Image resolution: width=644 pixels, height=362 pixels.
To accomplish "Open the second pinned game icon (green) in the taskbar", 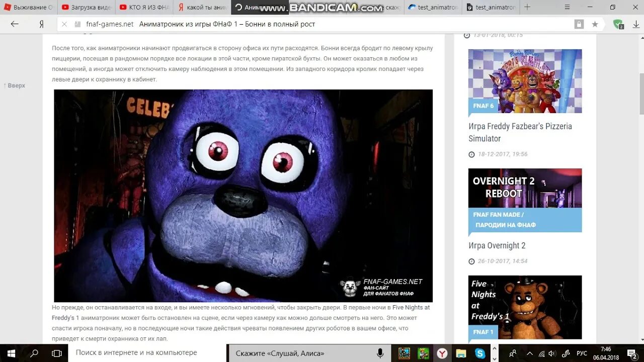I will pyautogui.click(x=424, y=353).
